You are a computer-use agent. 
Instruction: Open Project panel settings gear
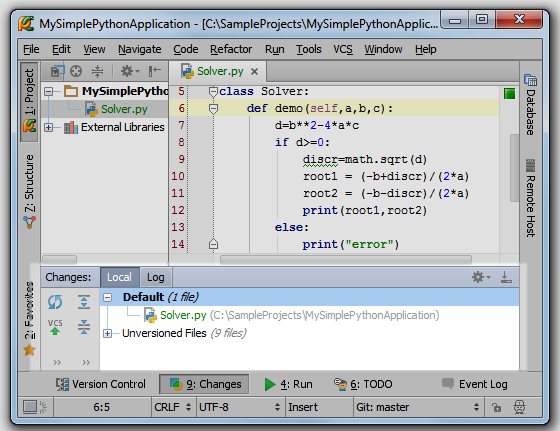(129, 71)
